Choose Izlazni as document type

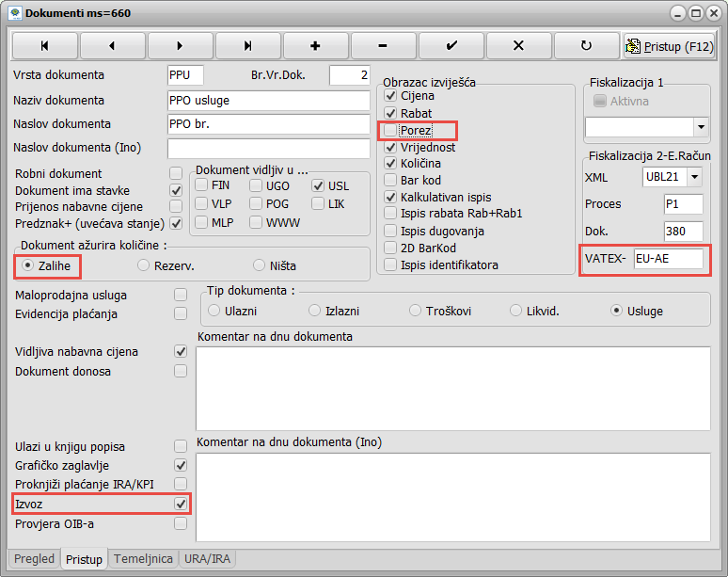[x=315, y=311]
